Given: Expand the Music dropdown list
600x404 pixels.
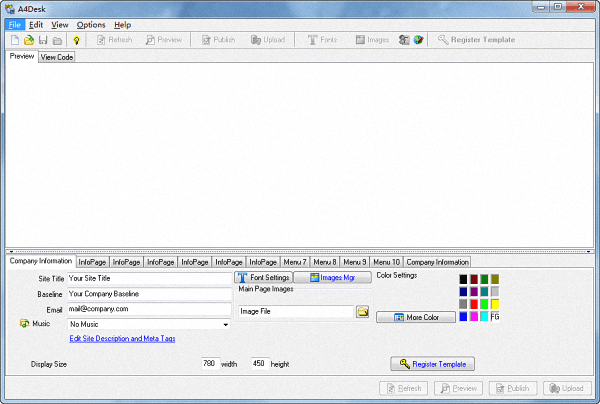Looking at the screenshot, I should tap(226, 324).
